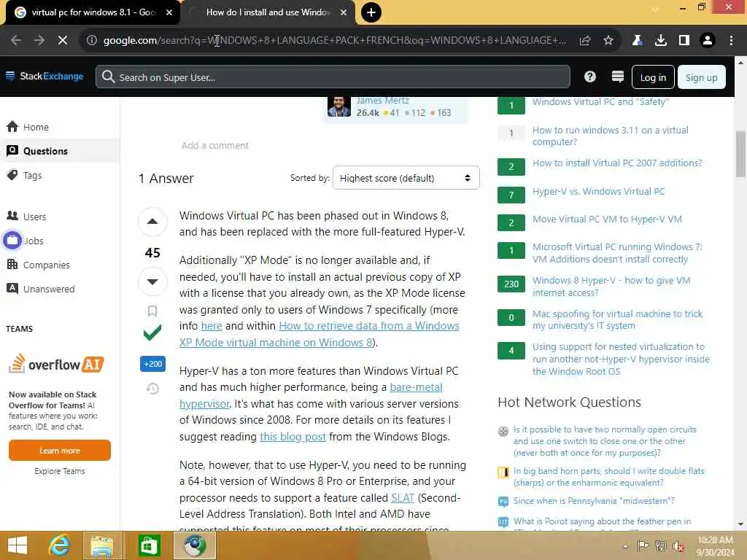Open the tab search chevron in title bar
This screenshot has width=747, height=560.
coord(655,8)
